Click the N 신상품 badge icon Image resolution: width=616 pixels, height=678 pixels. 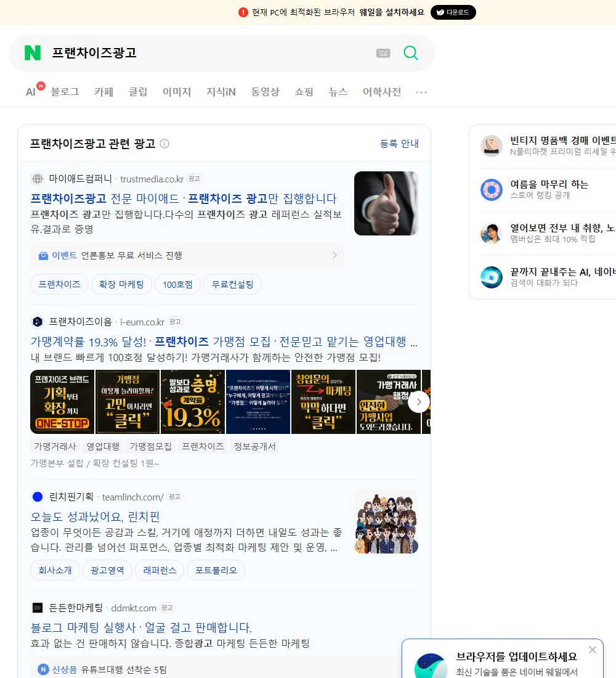(43, 669)
